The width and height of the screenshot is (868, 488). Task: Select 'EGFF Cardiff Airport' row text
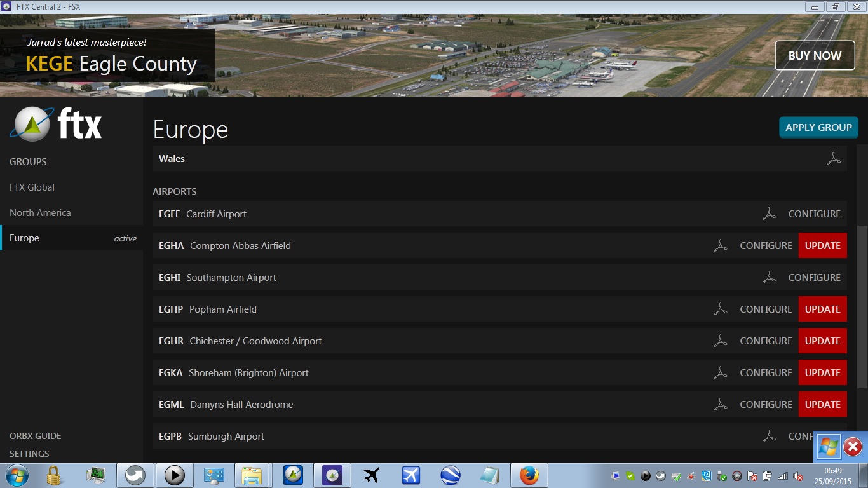[203, 214]
